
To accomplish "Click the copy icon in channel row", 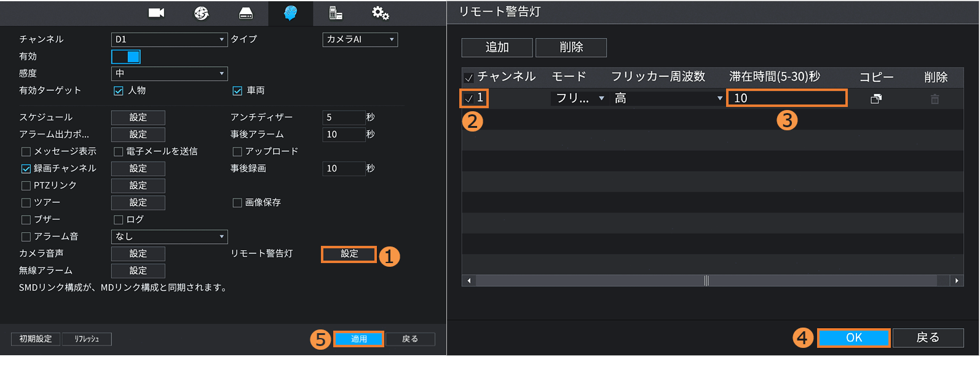I will [x=876, y=98].
